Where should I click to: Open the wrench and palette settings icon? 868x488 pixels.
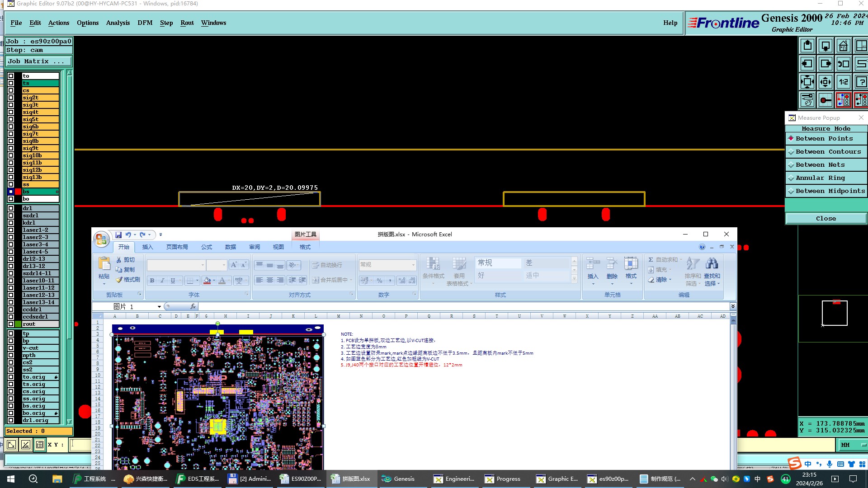[x=807, y=100]
